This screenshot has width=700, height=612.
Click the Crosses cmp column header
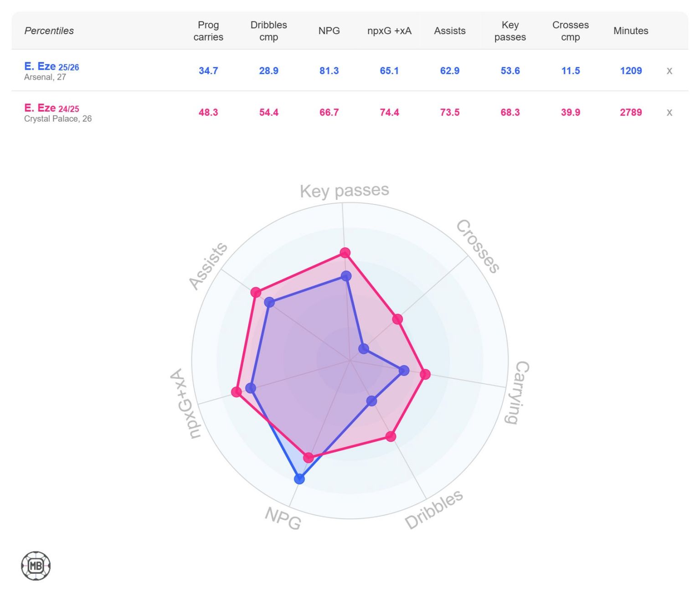[x=570, y=31]
